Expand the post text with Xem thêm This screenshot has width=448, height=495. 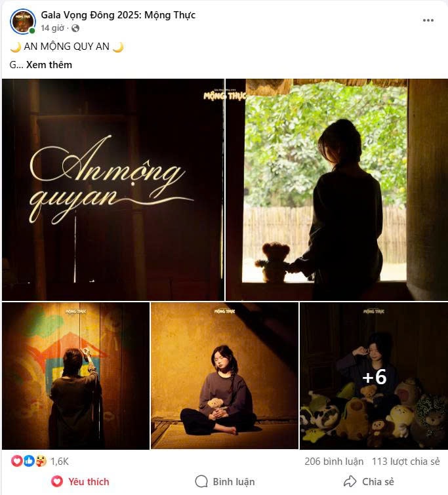point(49,65)
